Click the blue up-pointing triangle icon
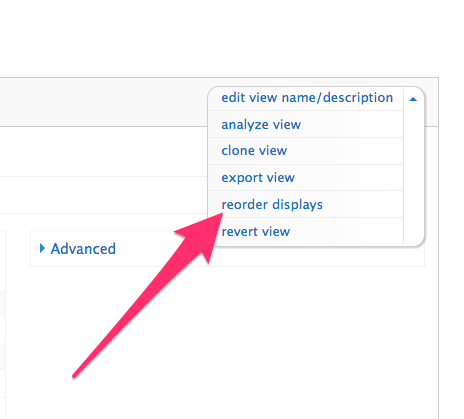 click(413, 99)
